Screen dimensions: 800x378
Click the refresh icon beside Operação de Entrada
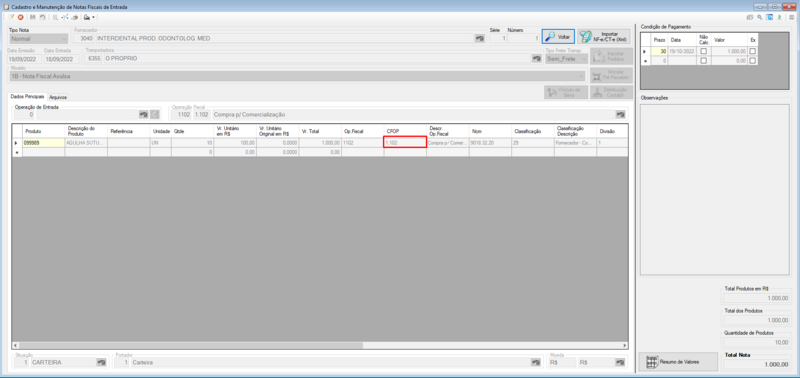[155, 115]
